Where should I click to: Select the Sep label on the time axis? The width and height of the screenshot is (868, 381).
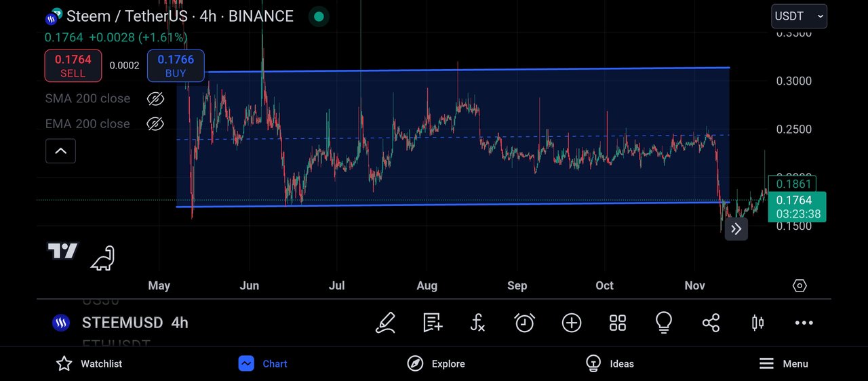pos(517,286)
